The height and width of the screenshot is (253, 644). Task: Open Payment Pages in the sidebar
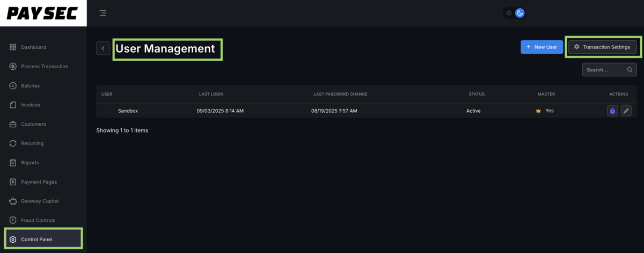pyautogui.click(x=39, y=182)
